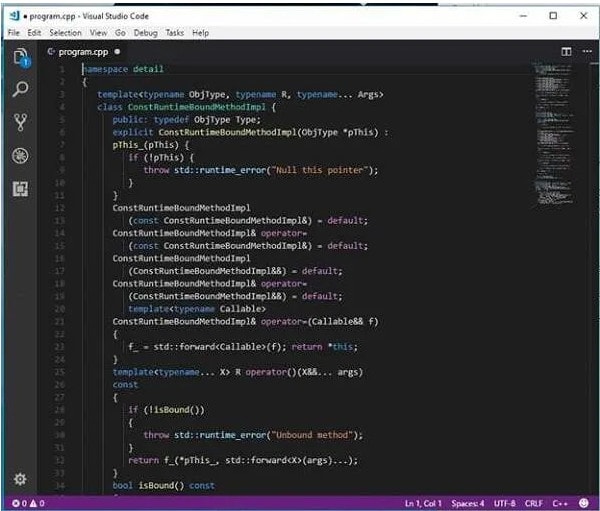Open the Tasks menu
600x511 pixels.
[x=174, y=33]
